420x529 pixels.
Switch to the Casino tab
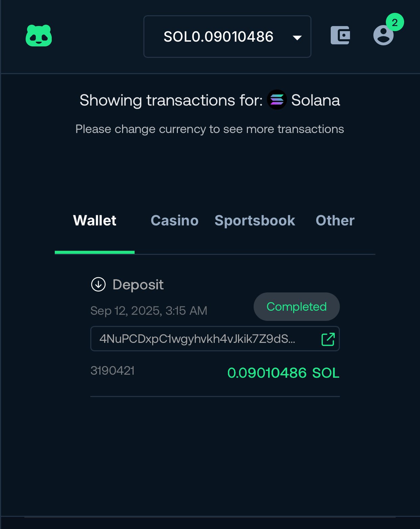pos(174,221)
